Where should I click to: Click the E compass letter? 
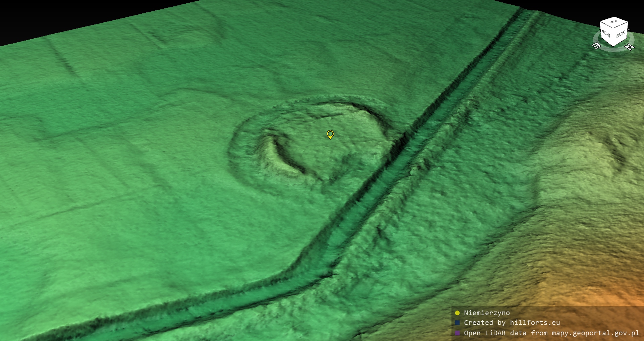pos(596,46)
